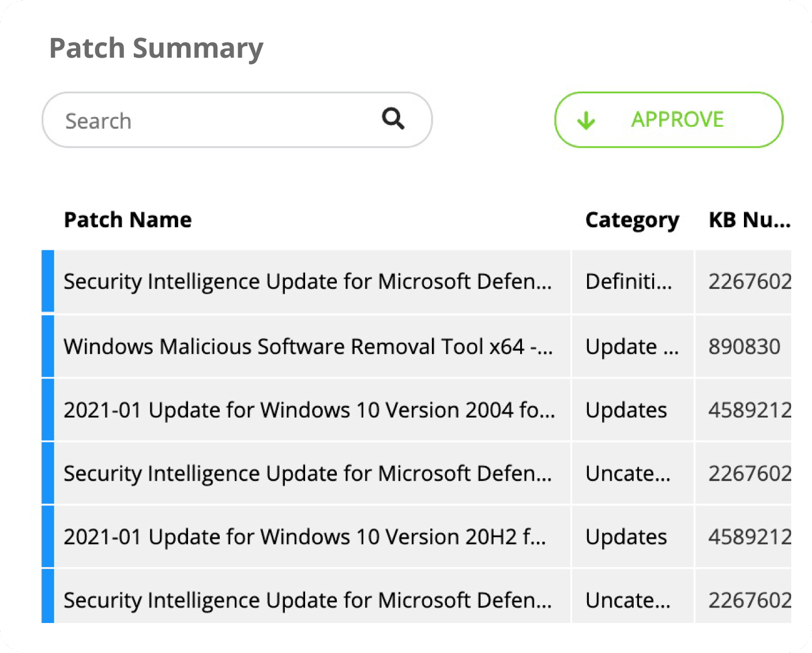
Task: Click the magnifying glass search icon
Action: tap(393, 119)
